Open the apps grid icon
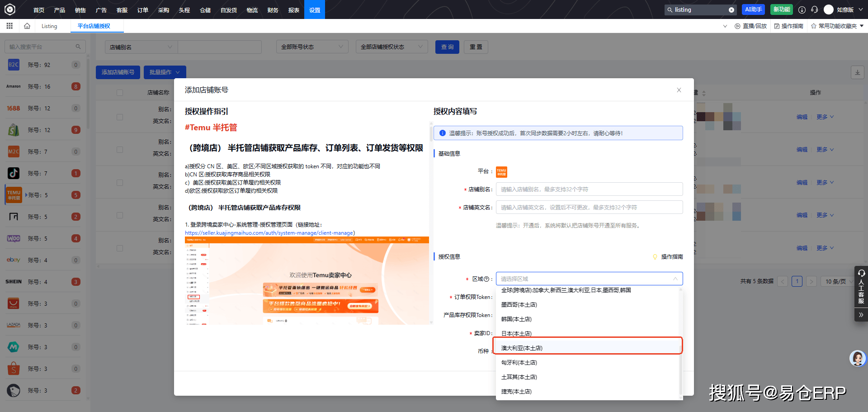Image resolution: width=868 pixels, height=412 pixels. tap(9, 26)
